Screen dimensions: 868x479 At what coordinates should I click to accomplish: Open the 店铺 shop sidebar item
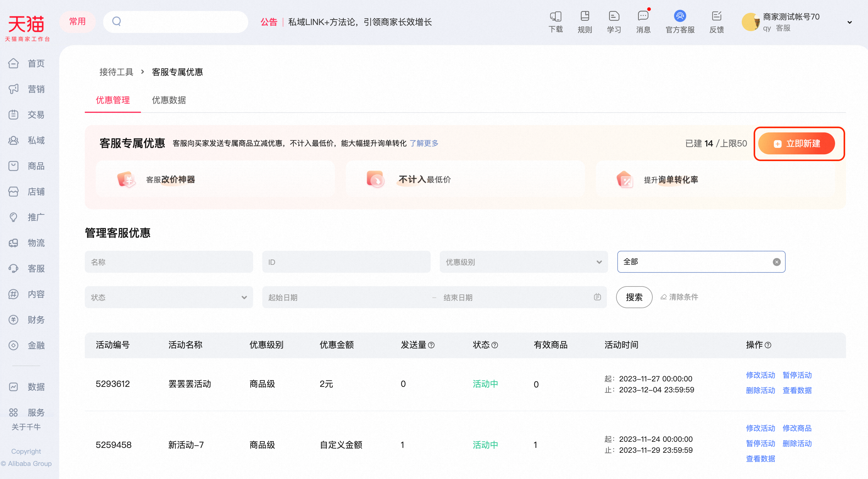pyautogui.click(x=27, y=192)
